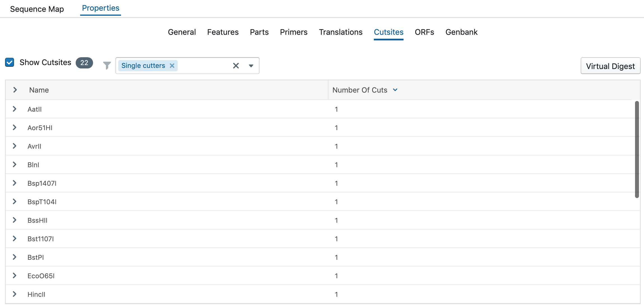Expand the BlnI enzyme row
The width and height of the screenshot is (644, 308).
pos(15,164)
